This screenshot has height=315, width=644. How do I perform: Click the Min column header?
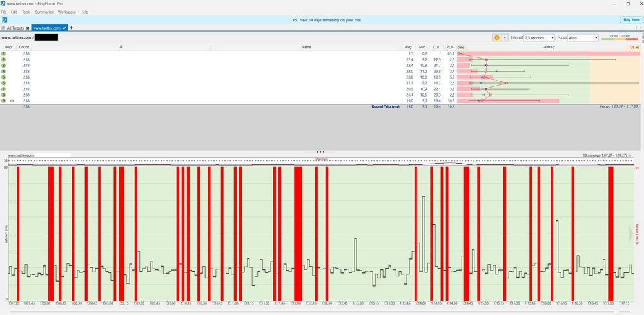pos(422,47)
